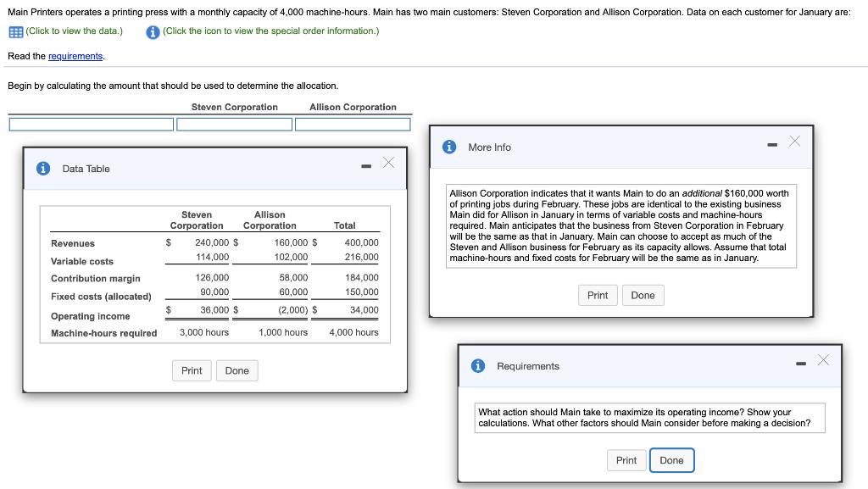Screen dimensions: 868x489
Task: Click the total revenue value 400,000
Action: tap(361, 242)
